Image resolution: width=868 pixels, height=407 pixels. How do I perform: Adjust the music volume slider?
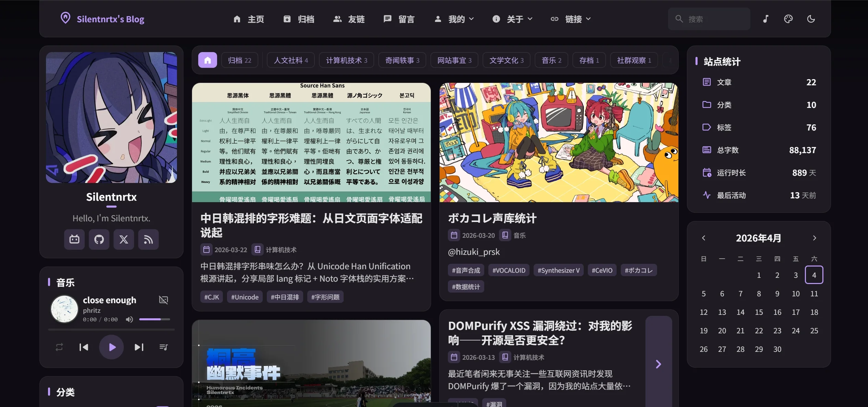tap(154, 319)
